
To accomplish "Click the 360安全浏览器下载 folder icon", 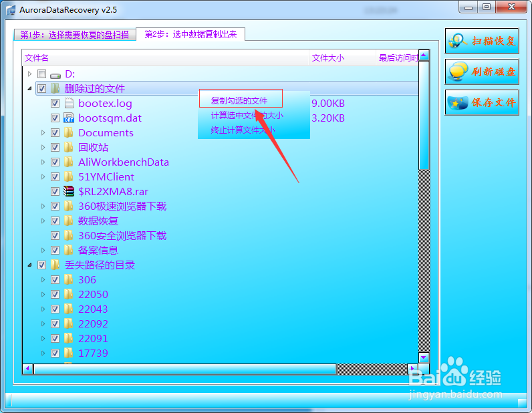I will tap(69, 235).
